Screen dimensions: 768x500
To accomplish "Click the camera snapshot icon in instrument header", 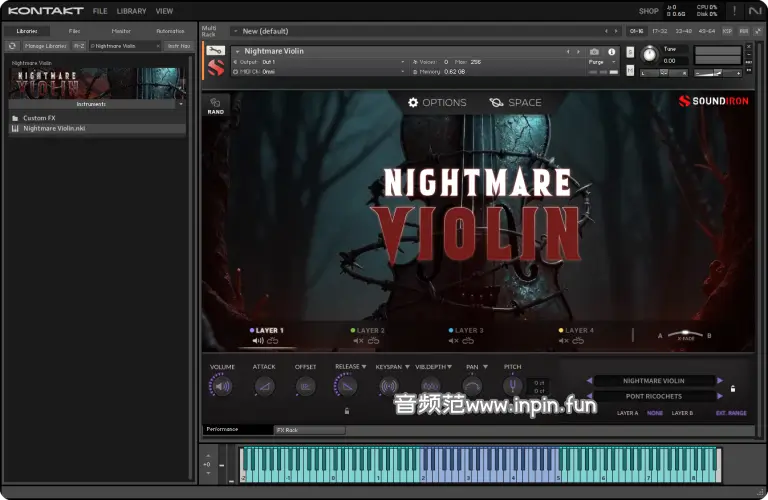I will pyautogui.click(x=595, y=51).
